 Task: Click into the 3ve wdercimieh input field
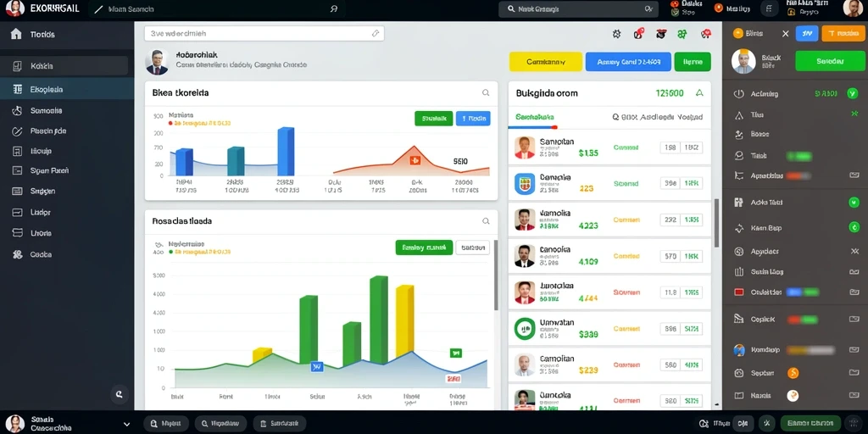click(264, 33)
